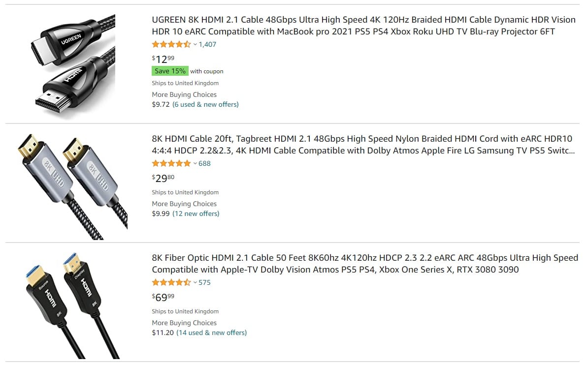
Task: Click the Tagbreet cable's five-star rating
Action: point(171,163)
